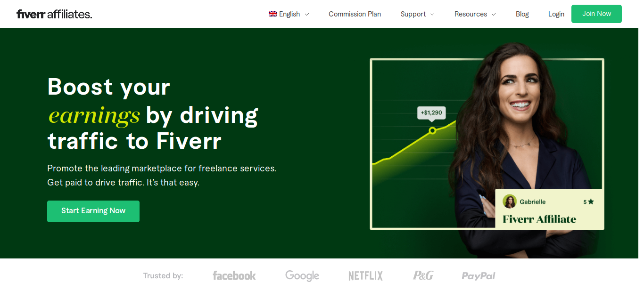Click the 5 star rating
Image resolution: width=644 pixels, height=290 pixels.
pyautogui.click(x=588, y=202)
